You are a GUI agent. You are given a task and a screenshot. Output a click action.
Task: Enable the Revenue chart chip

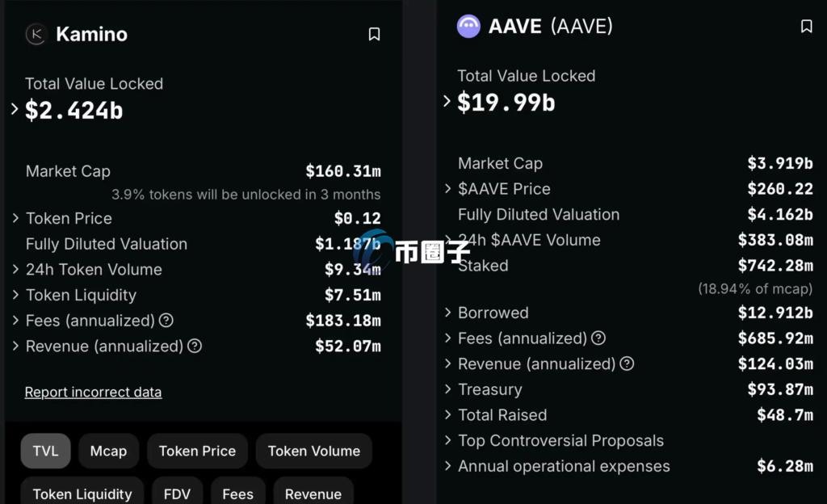coord(313,493)
